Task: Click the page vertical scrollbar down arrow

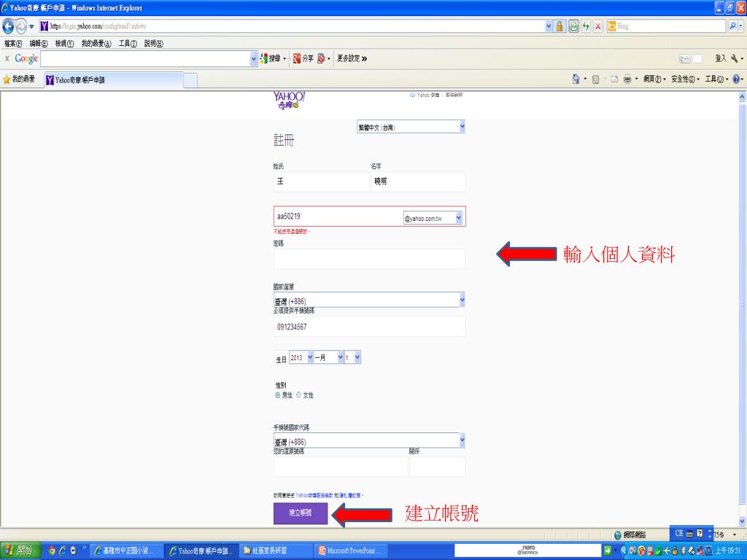Action: click(742, 521)
